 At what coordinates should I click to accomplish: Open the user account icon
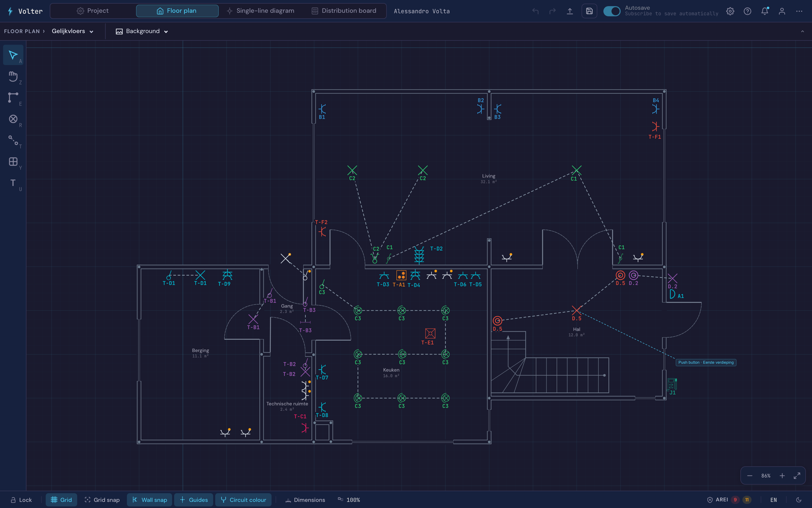tap(782, 11)
